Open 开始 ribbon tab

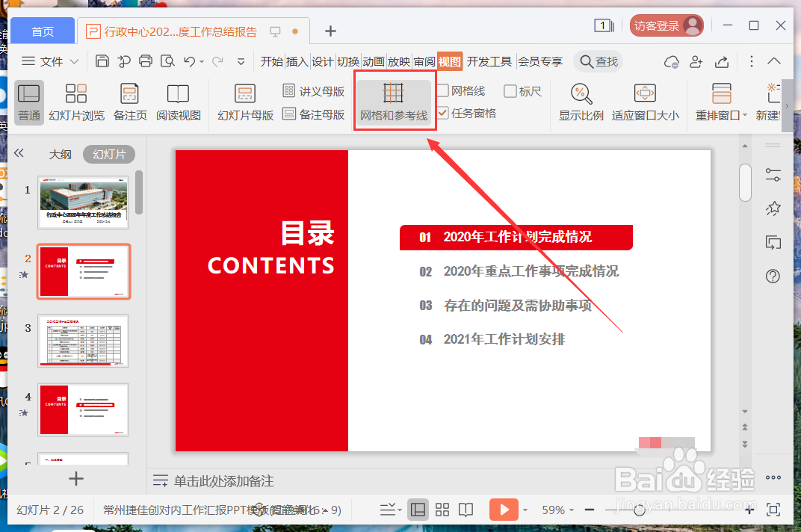pyautogui.click(x=271, y=62)
